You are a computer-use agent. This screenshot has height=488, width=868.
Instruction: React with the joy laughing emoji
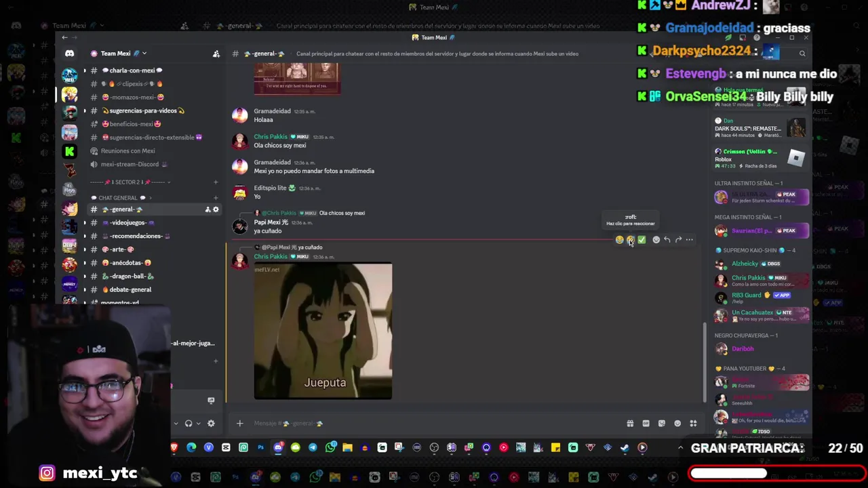(619, 239)
